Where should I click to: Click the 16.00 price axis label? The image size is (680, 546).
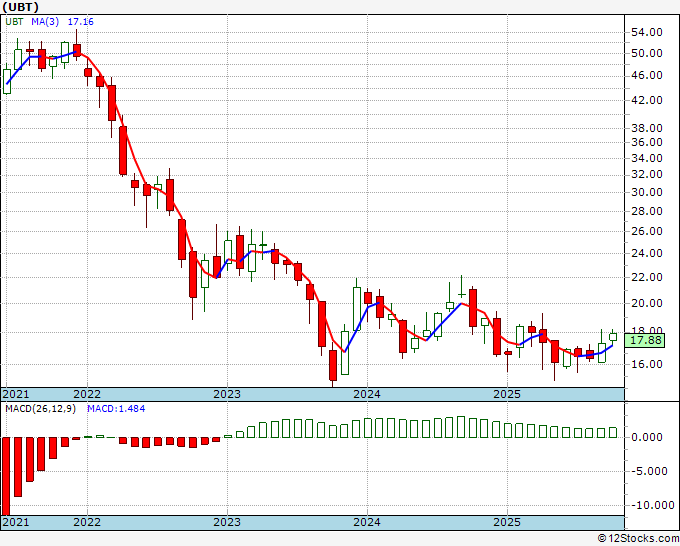point(646,364)
